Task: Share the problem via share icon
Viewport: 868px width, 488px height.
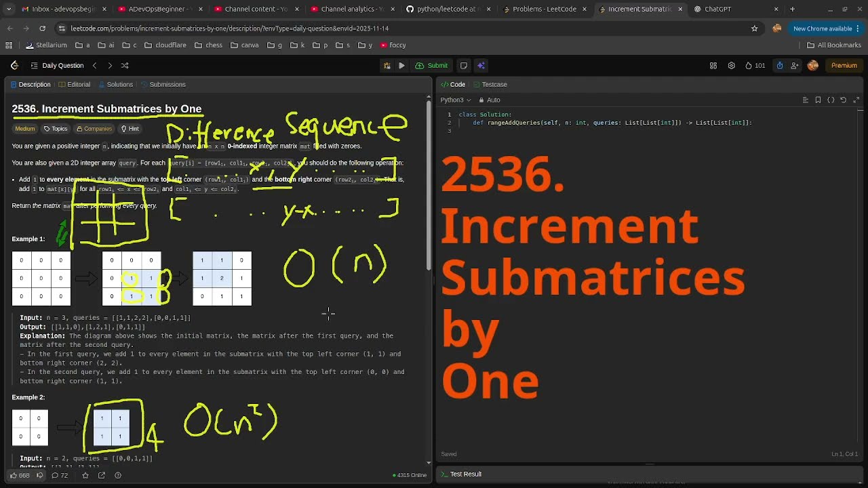Action: [102, 475]
